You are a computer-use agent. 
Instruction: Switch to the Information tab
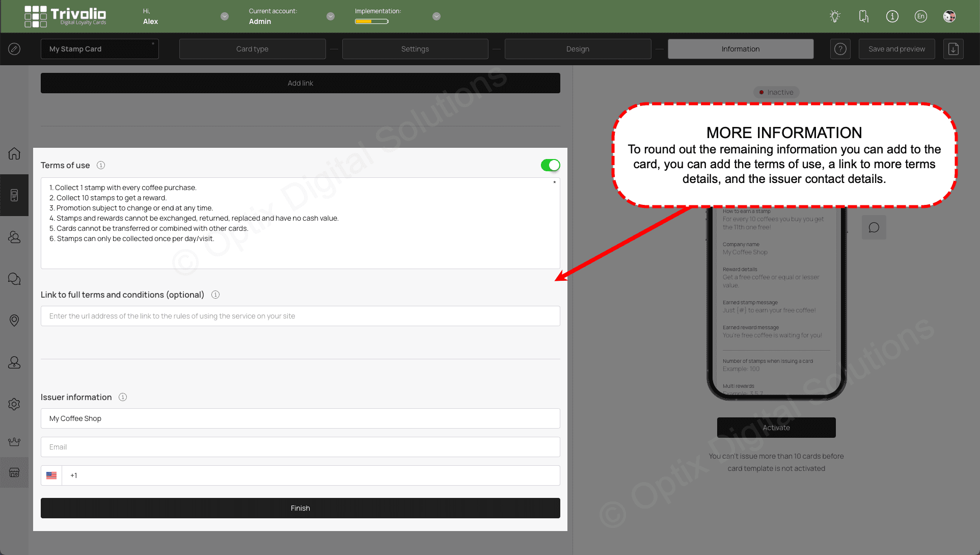740,48
